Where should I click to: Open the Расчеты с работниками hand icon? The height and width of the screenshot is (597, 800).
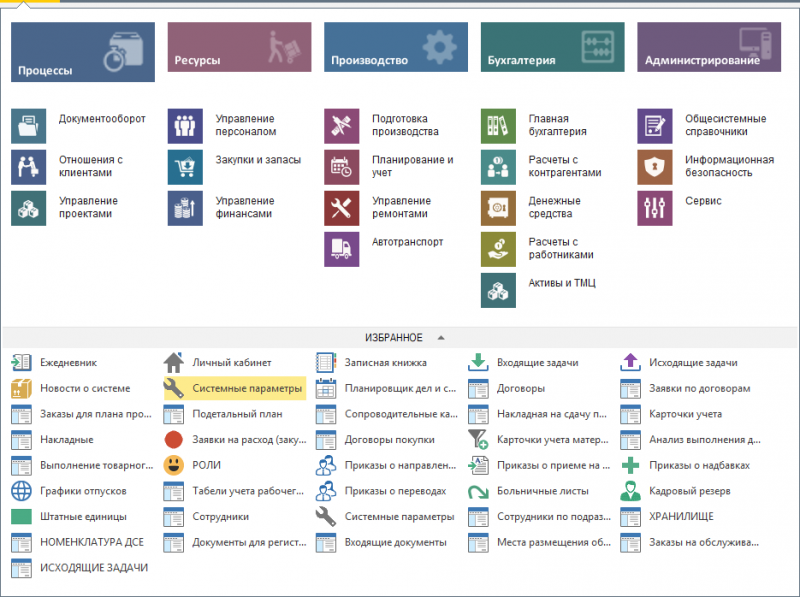498,249
